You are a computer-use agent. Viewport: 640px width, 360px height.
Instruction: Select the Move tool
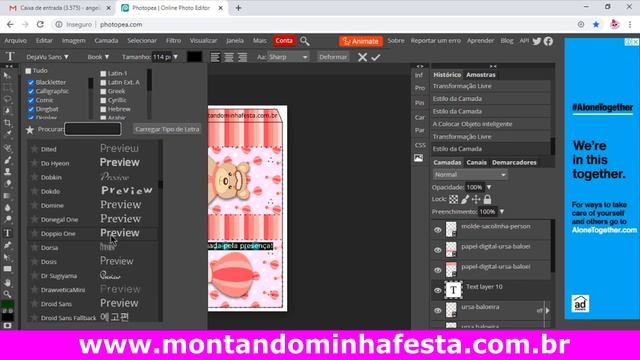click(7, 76)
